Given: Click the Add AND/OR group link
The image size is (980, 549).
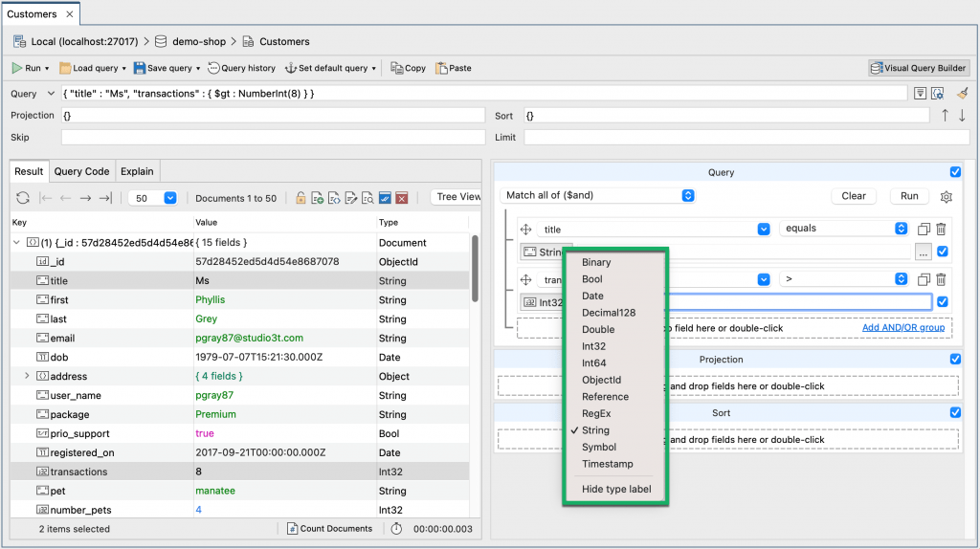Looking at the screenshot, I should 902,327.
